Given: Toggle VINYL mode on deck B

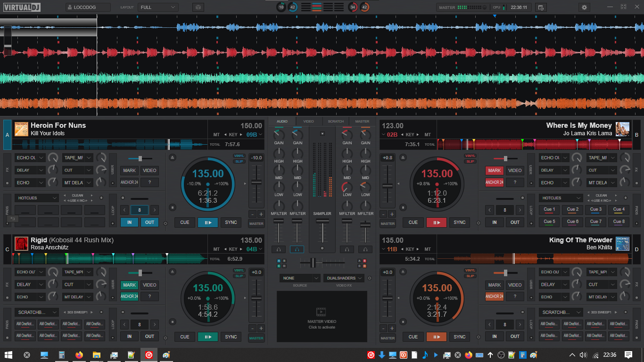Looking at the screenshot, I should (471, 156).
